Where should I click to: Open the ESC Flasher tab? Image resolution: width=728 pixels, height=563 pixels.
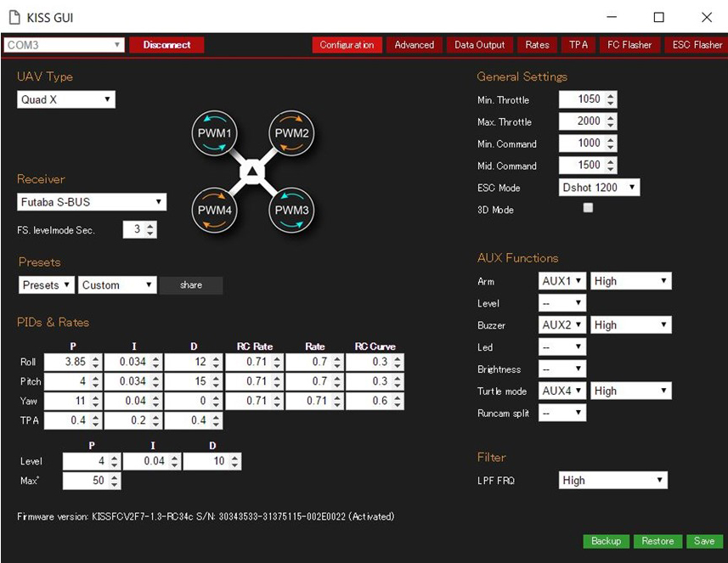pyautogui.click(x=697, y=45)
